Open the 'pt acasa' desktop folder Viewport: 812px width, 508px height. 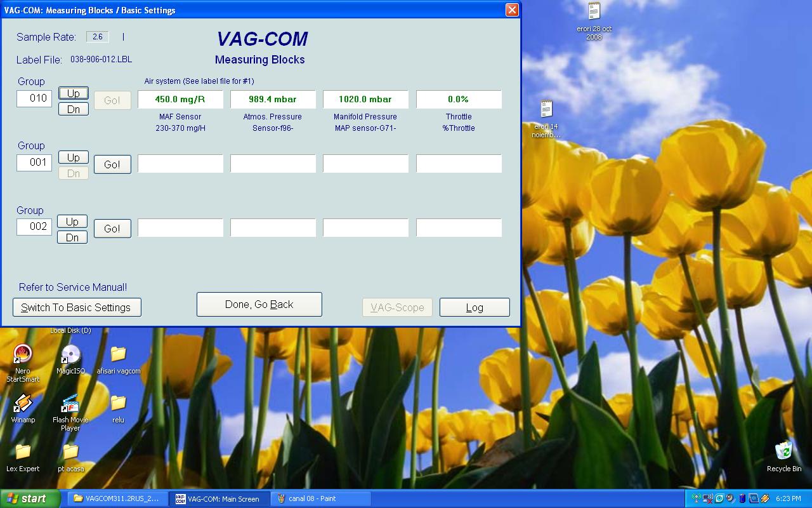[70, 453]
